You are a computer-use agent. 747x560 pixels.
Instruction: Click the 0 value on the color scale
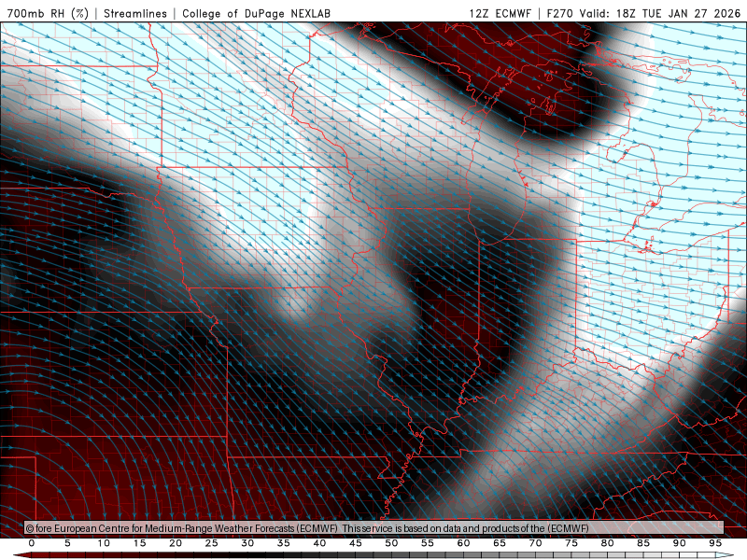(x=32, y=543)
